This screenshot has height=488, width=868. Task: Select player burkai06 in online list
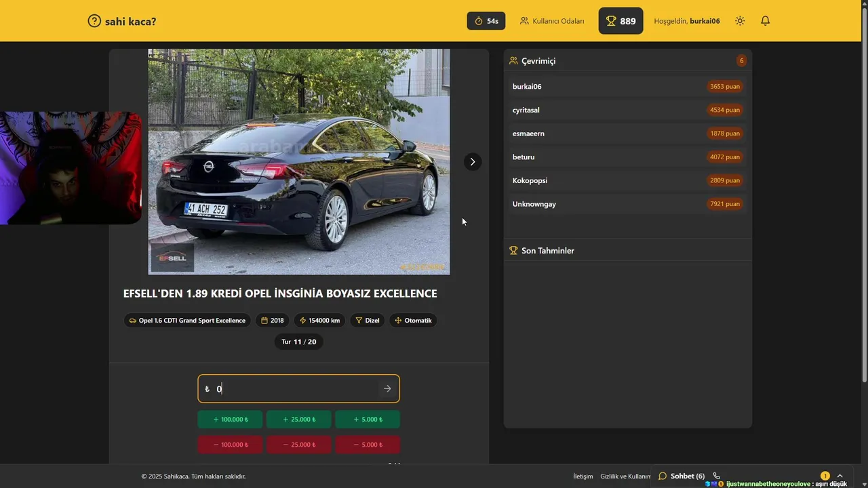coord(627,87)
